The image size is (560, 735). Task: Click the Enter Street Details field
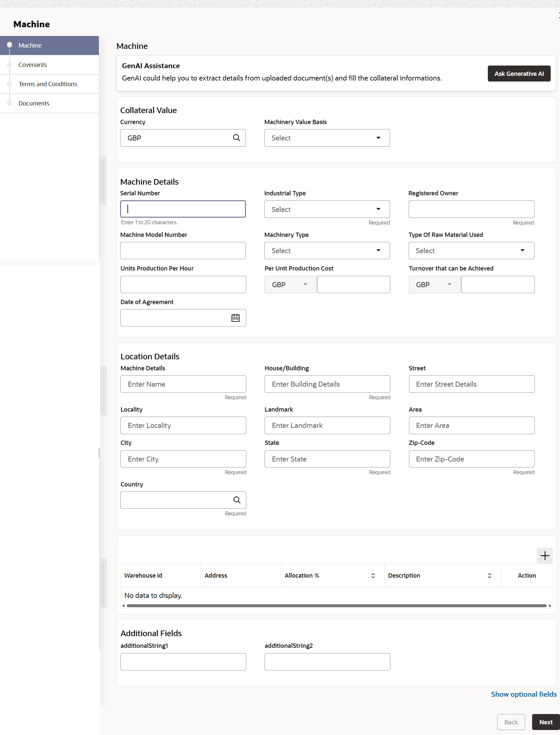(471, 384)
